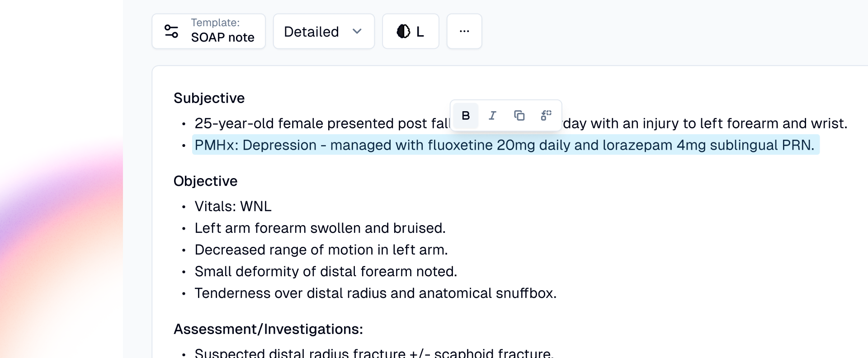Click the regenerate selection icon
Screen dimensions: 868x358
point(546,115)
